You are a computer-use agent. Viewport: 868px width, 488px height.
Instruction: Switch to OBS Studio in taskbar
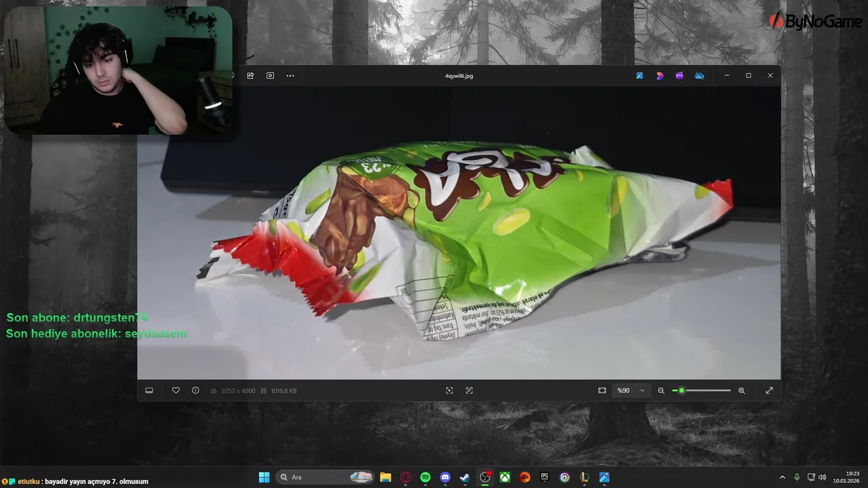pyautogui.click(x=485, y=477)
